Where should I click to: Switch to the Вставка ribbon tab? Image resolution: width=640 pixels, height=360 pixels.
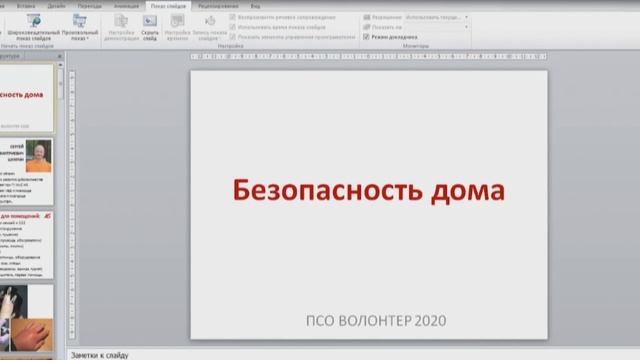[27, 6]
